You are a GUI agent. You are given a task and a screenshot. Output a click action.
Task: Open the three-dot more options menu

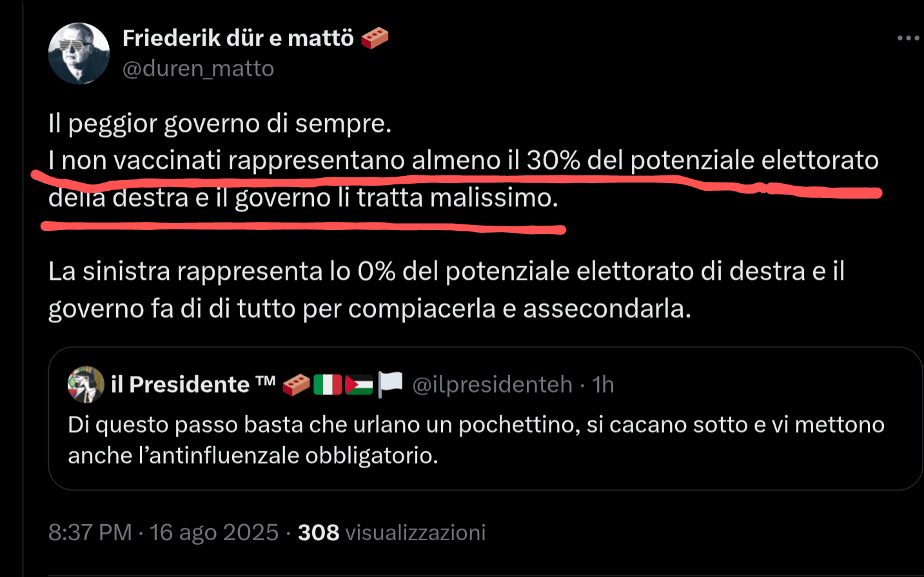[x=908, y=38]
